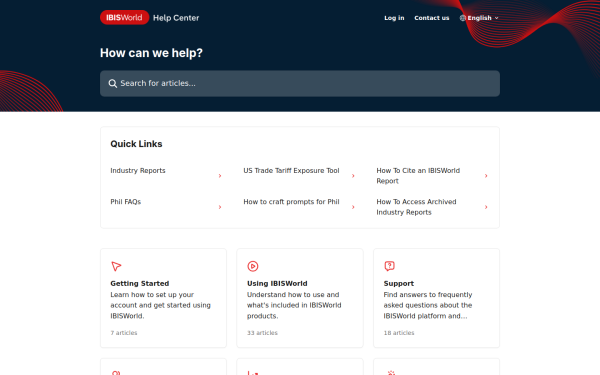
Task: Click the 7 articles count
Action: coord(124,333)
